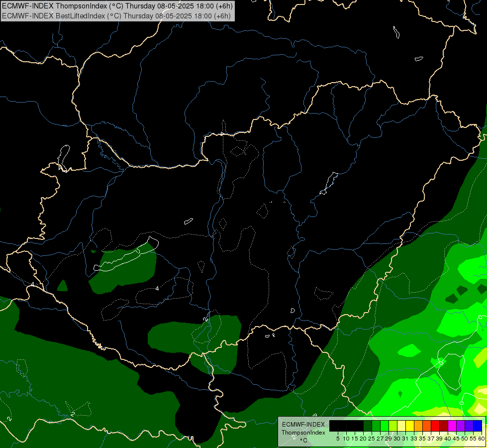Click the legend scale value 60
The image size is (487, 448).
(482, 439)
